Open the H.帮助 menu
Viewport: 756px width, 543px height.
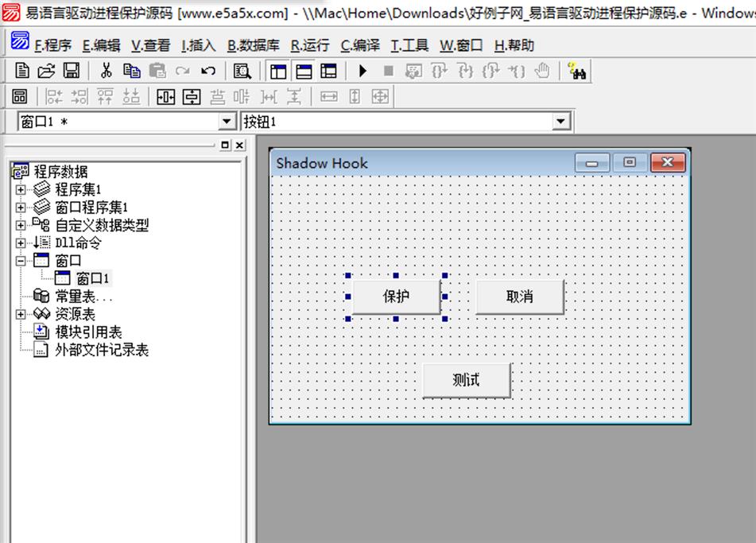514,45
